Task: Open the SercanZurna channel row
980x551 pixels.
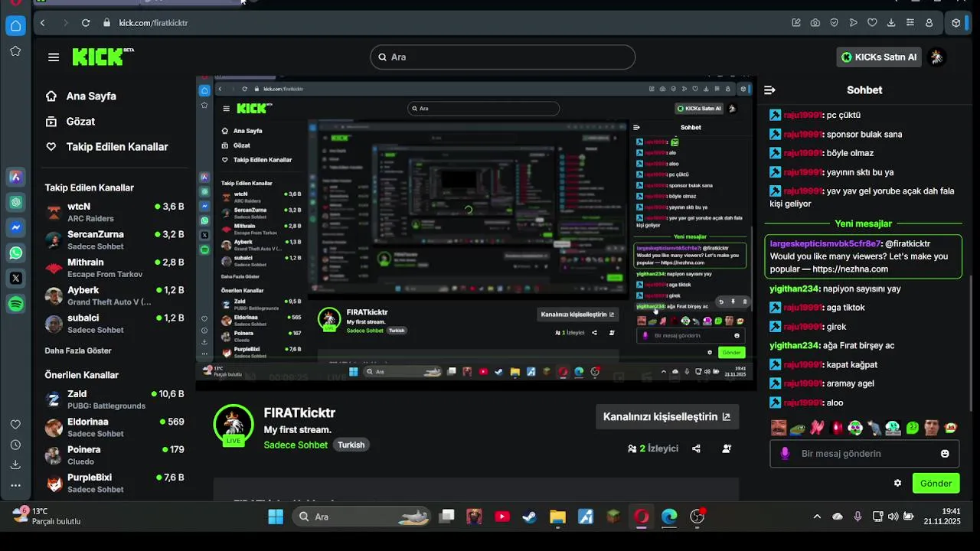Action: (x=115, y=240)
